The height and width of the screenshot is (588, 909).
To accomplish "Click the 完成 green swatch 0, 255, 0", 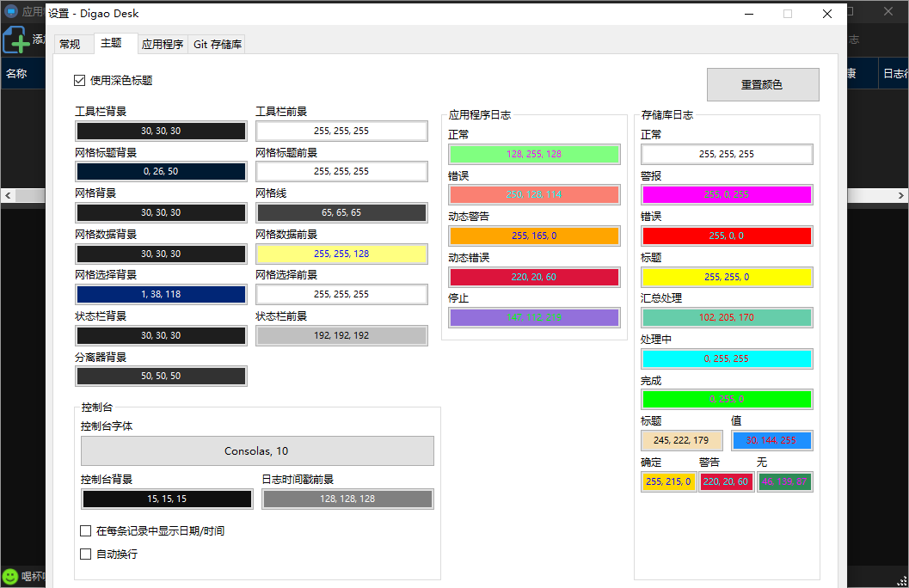I will 727,399.
